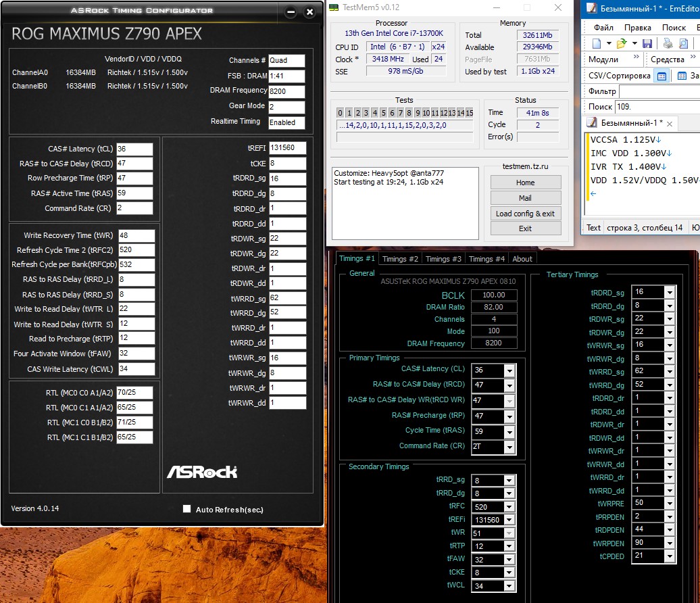Open the Command Rate (CR) 2T dropdown
Viewport: 700px width, 603px height.
pyautogui.click(x=509, y=447)
